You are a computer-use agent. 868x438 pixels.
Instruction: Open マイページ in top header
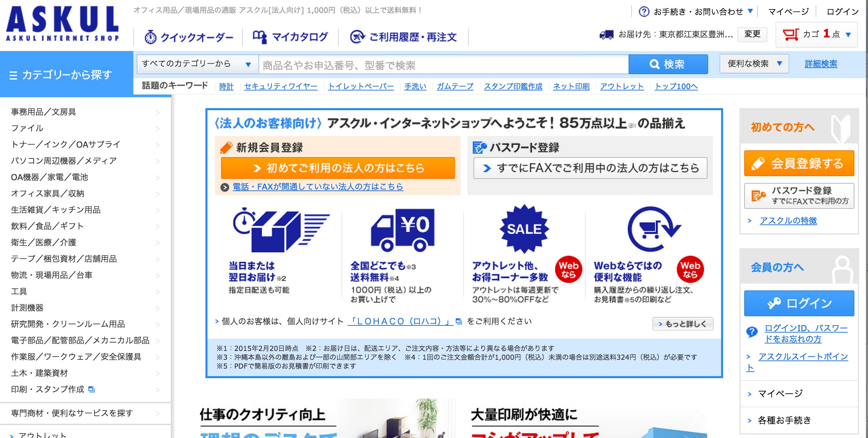788,12
